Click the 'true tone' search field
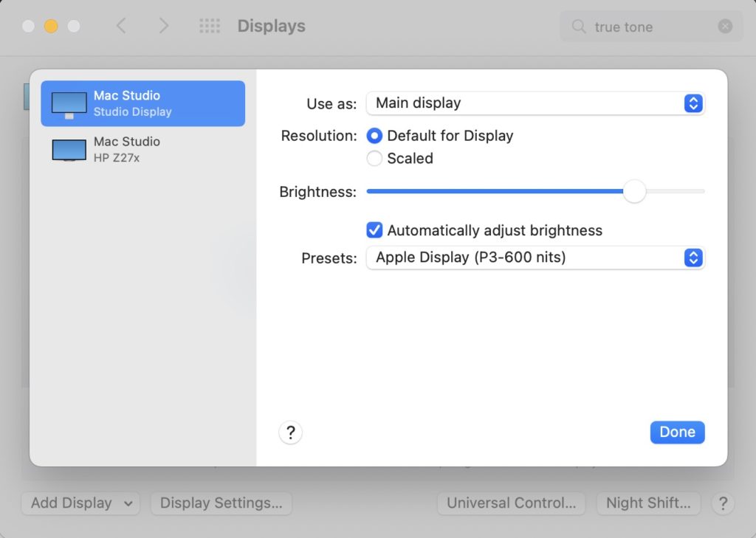Viewport: 756px width, 538px height. [x=651, y=26]
